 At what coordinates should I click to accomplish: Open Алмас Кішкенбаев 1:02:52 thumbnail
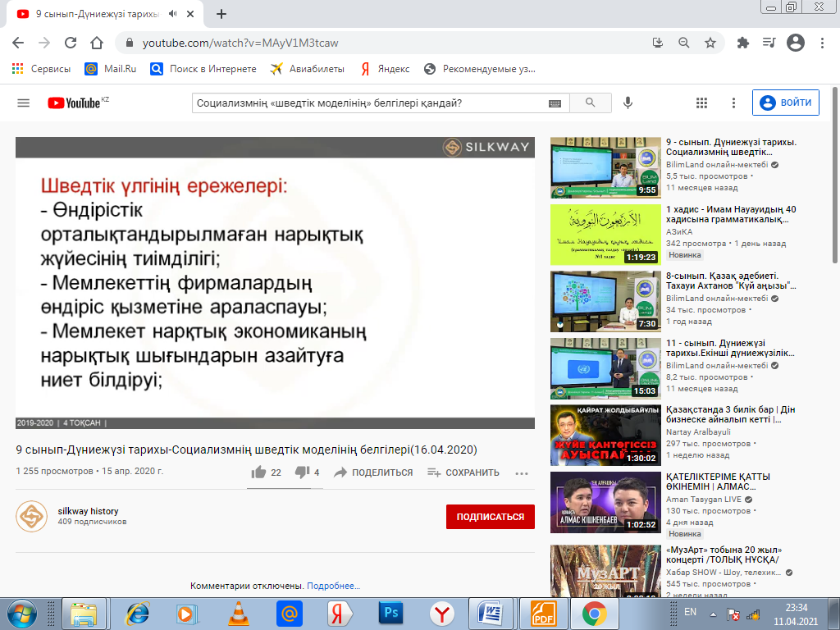pyautogui.click(x=606, y=502)
